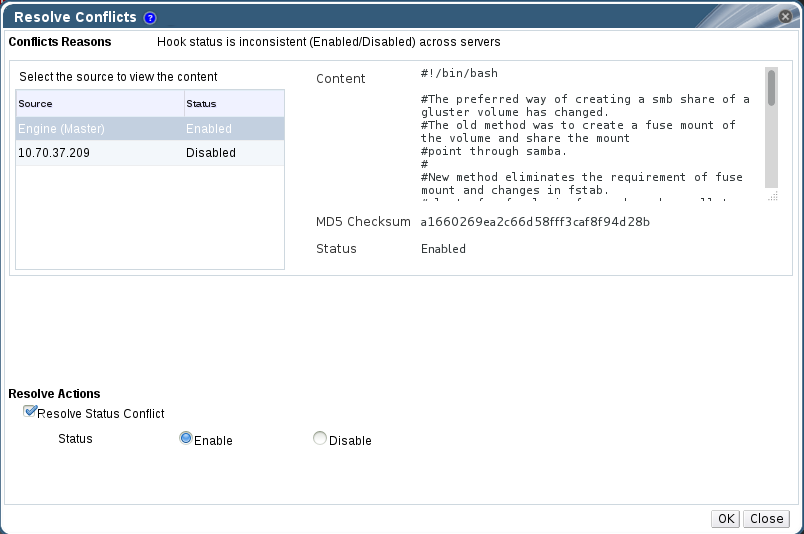Click the help question mark icon
Screen dimensions: 804x534
tap(150, 18)
